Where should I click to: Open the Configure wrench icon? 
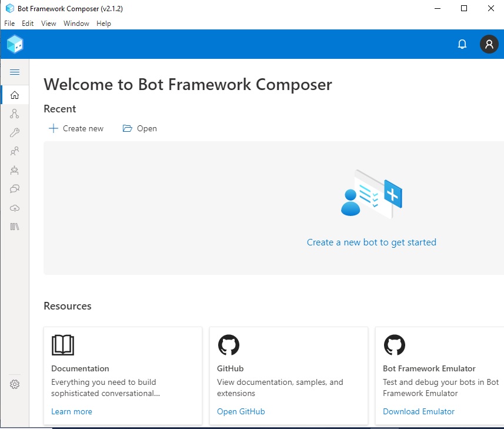tap(15, 132)
